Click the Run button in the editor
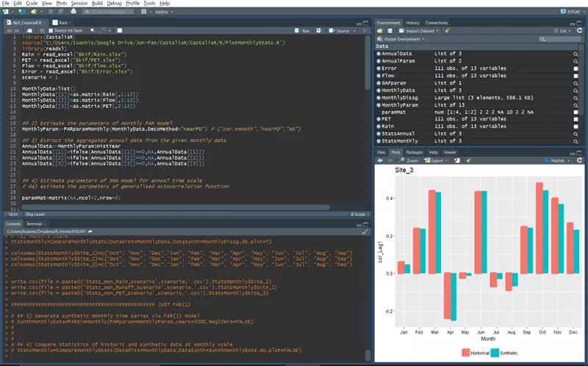 pyautogui.click(x=303, y=31)
